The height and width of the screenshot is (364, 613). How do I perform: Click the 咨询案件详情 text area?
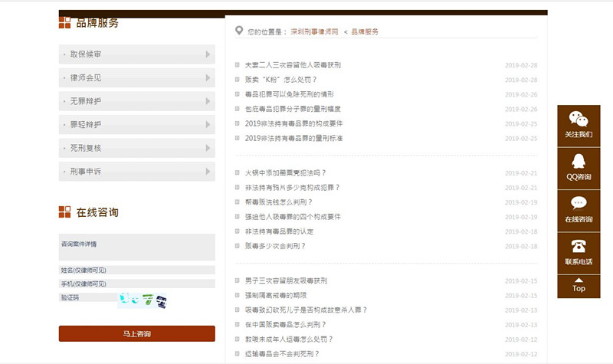click(x=136, y=248)
